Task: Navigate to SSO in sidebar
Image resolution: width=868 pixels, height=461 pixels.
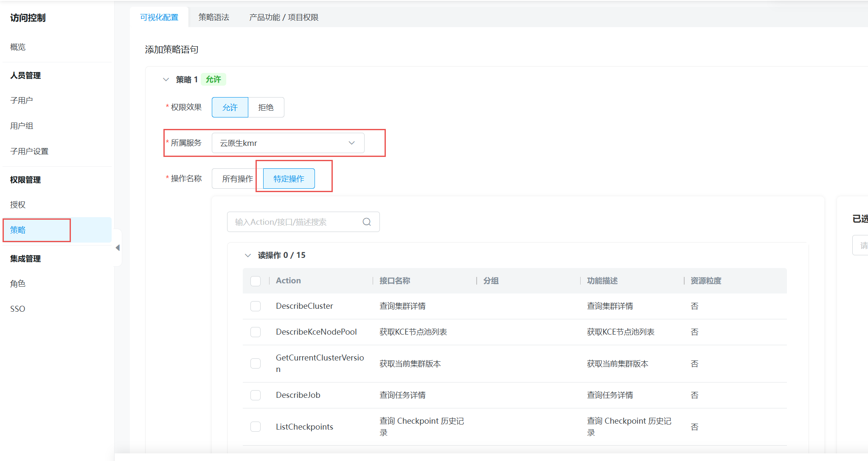Action: tap(18, 309)
